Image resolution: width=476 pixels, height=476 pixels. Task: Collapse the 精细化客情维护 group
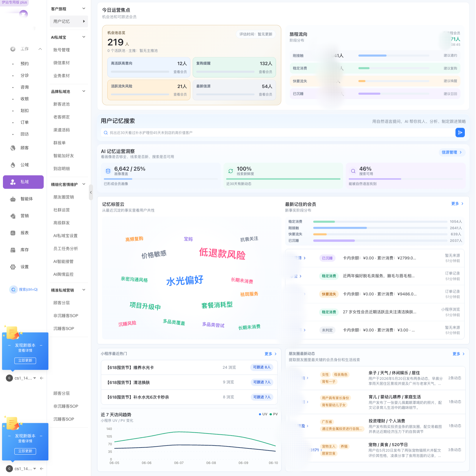[84, 184]
